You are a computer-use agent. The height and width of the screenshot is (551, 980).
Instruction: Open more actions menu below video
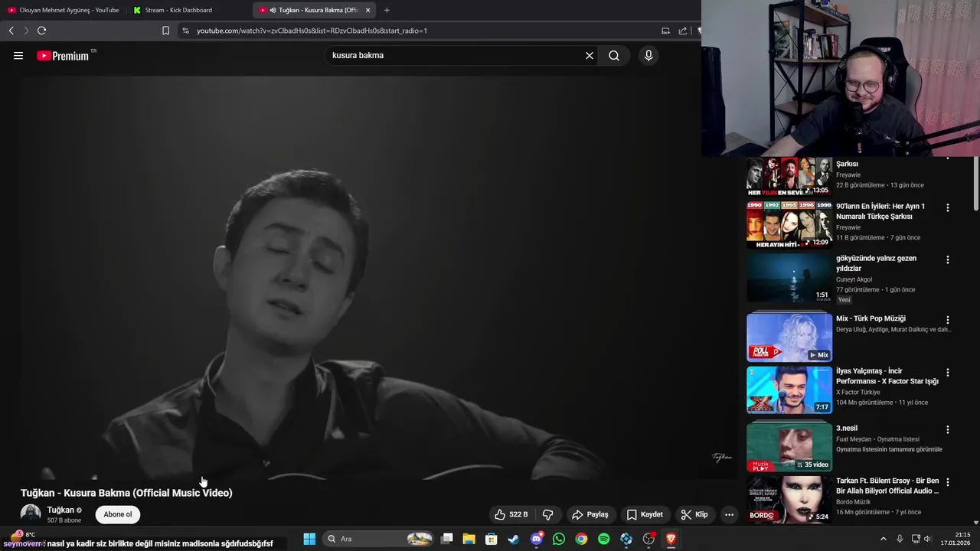(x=729, y=514)
